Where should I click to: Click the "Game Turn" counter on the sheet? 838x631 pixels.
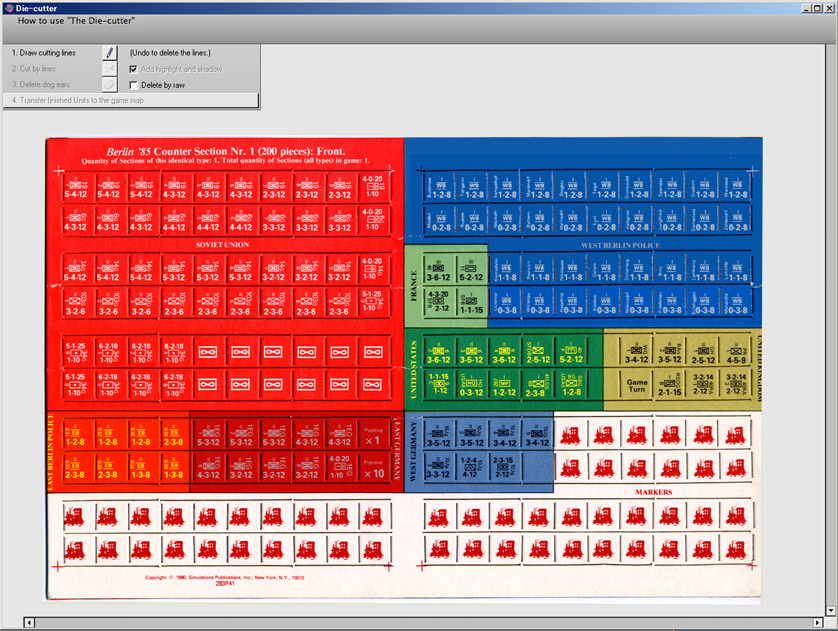[x=637, y=385]
